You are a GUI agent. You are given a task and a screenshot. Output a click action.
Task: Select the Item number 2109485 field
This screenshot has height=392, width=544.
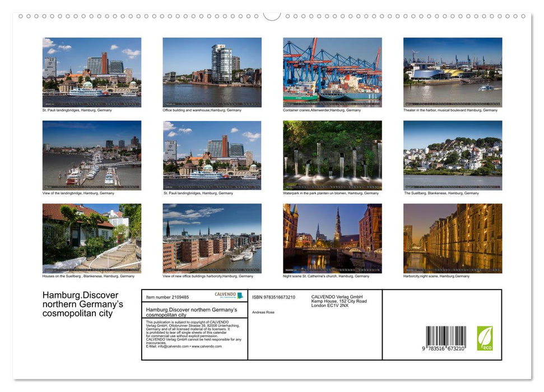(167, 297)
